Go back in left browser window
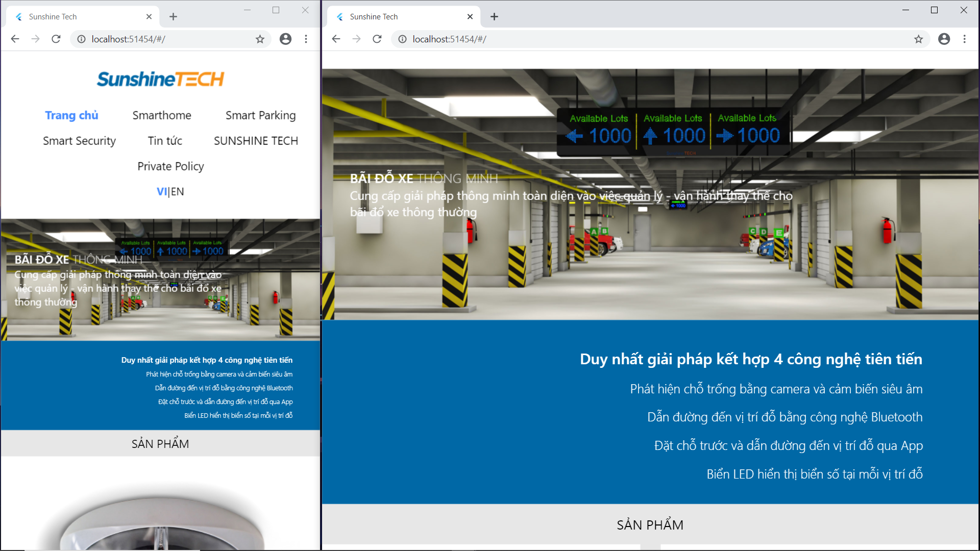980x551 pixels. pyautogui.click(x=15, y=39)
